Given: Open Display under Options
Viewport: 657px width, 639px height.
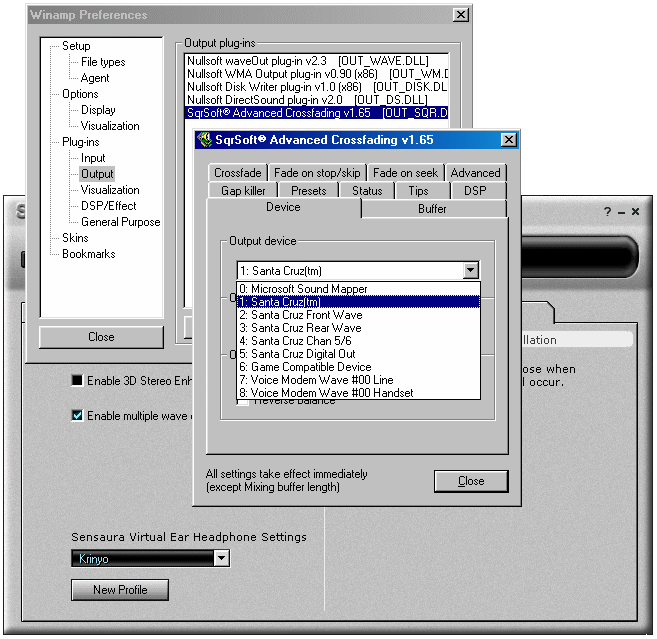Looking at the screenshot, I should pos(98,110).
